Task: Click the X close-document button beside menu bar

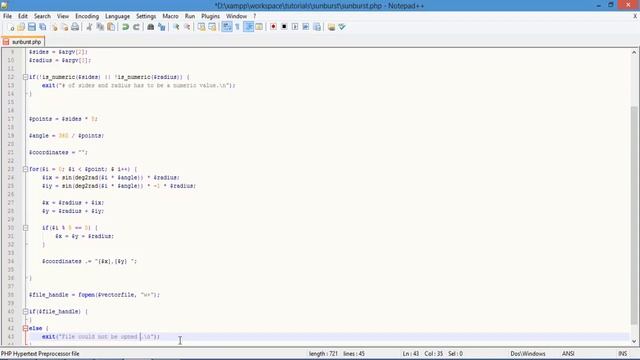Action: click(635, 16)
